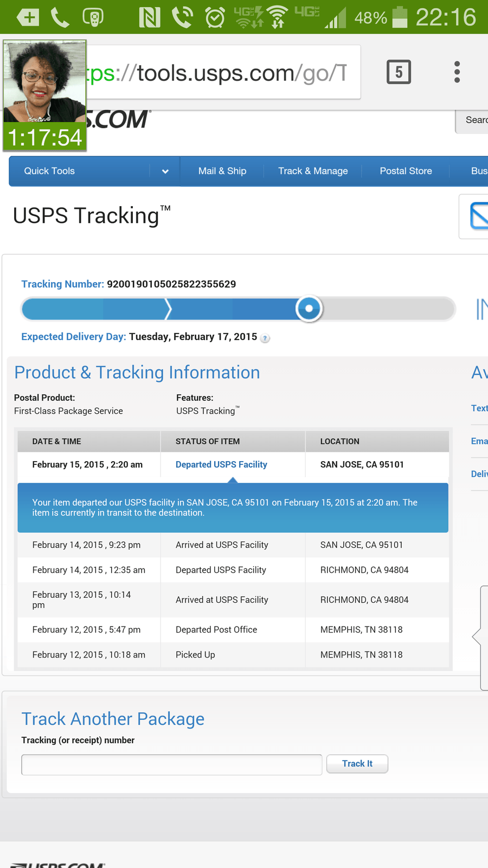Open the Mail & Ship menu
This screenshot has width=488, height=868.
pyautogui.click(x=222, y=171)
